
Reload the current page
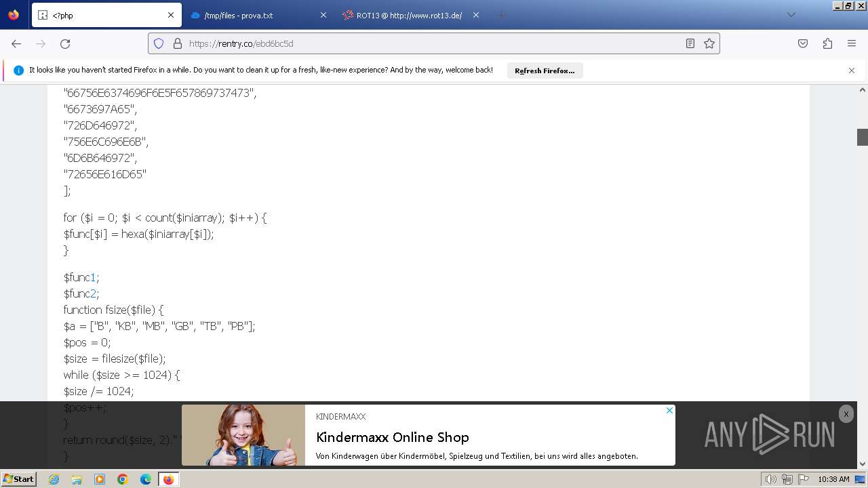(65, 43)
